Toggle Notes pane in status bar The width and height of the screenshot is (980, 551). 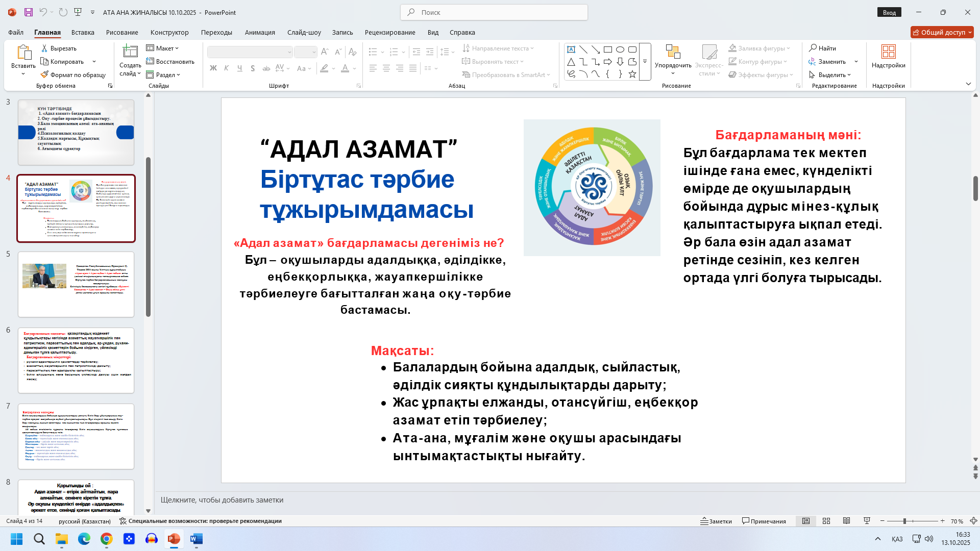pos(716,521)
